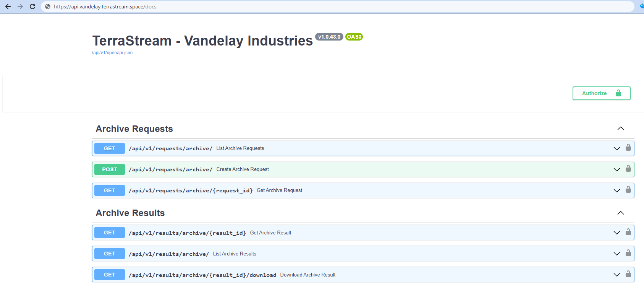Image resolution: width=644 pixels, height=283 pixels.
Task: Expand the Create Archive Request endpoint chevron
Action: 617,169
